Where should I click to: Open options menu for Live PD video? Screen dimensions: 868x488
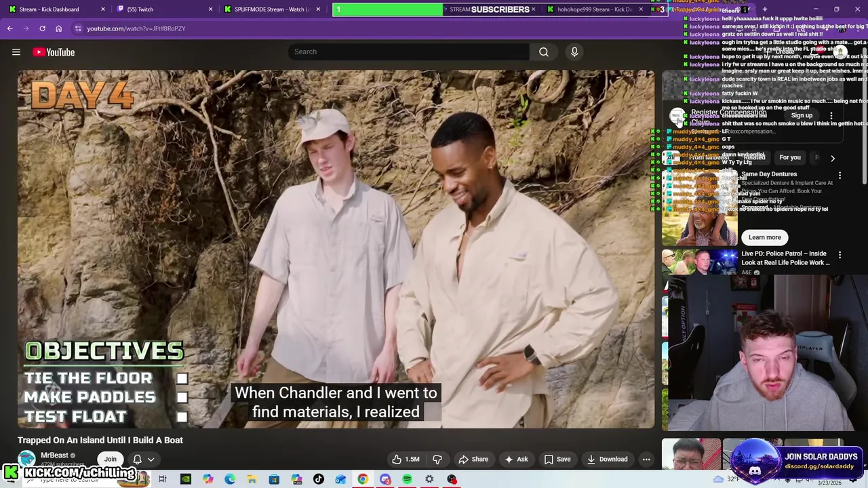pyautogui.click(x=840, y=255)
